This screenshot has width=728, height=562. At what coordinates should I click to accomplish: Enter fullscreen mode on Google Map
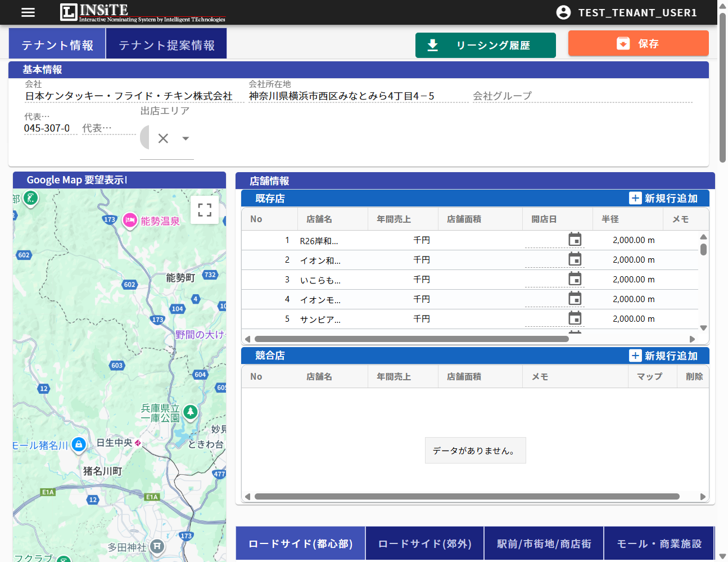tap(204, 209)
